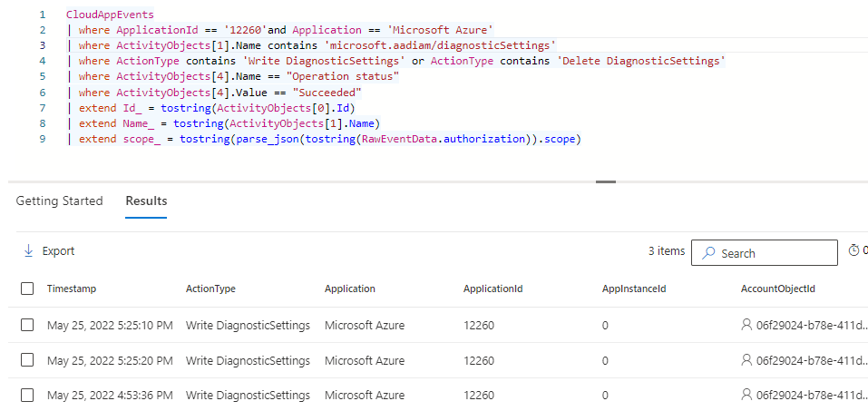This screenshot has height=411, width=868.
Task: Check the 5:25:10 PM row checkbox
Action: (x=27, y=325)
